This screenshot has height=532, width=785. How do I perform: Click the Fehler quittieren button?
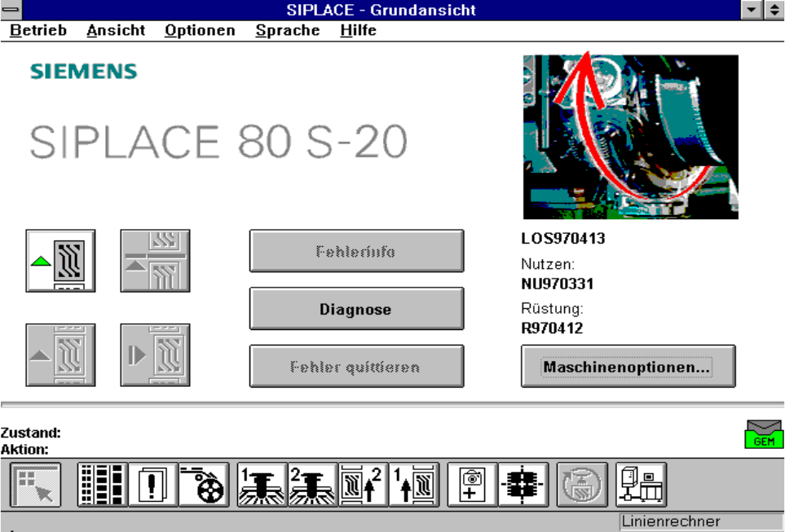[x=356, y=367]
